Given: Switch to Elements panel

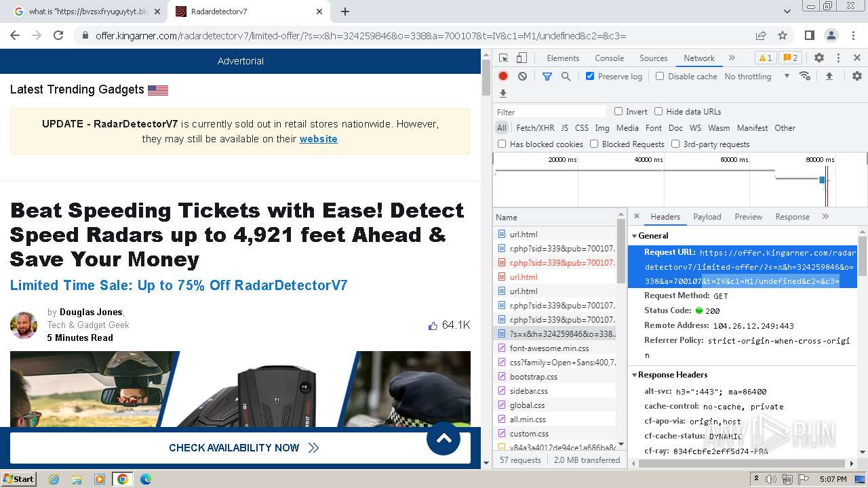Looking at the screenshot, I should click(563, 58).
